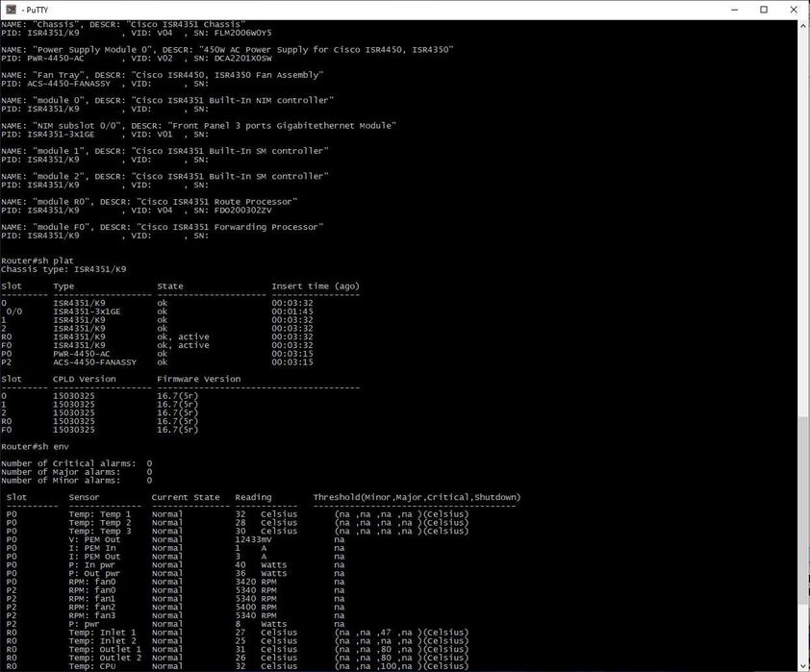Click the vertical scrollbar thumb
Screen dimensions: 810x672
point(804,510)
